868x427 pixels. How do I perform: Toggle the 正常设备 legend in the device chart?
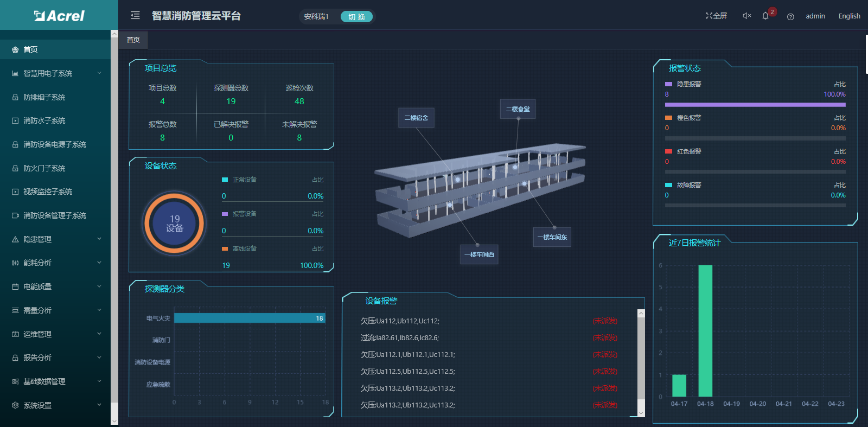point(239,180)
